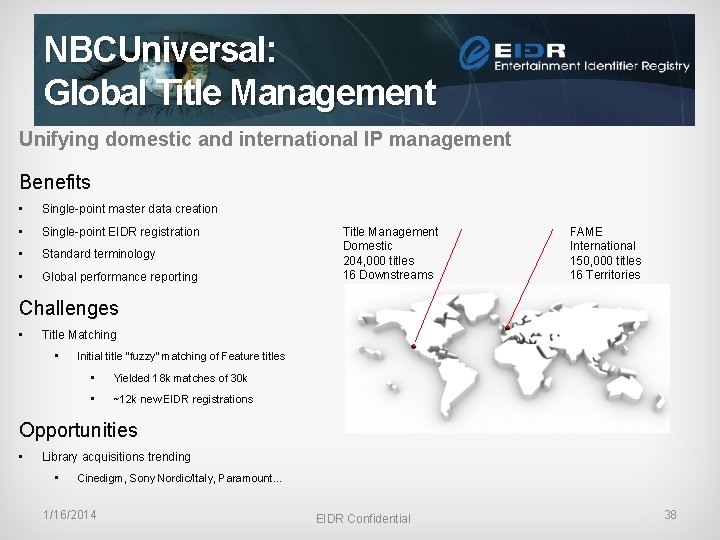Click '~12k new EIDR registrations' line
The image size is (720, 540).
[x=183, y=399]
